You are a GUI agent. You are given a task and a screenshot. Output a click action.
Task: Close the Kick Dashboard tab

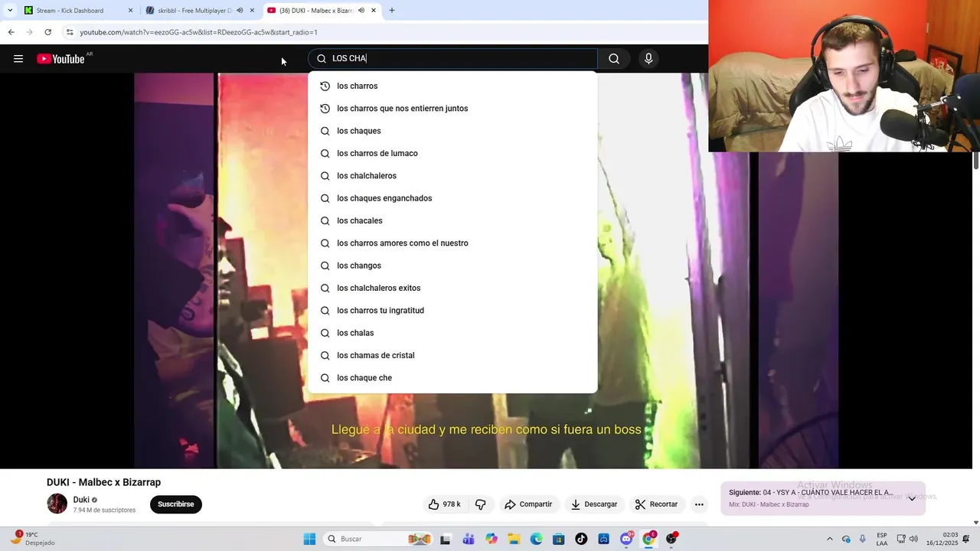[x=130, y=11]
